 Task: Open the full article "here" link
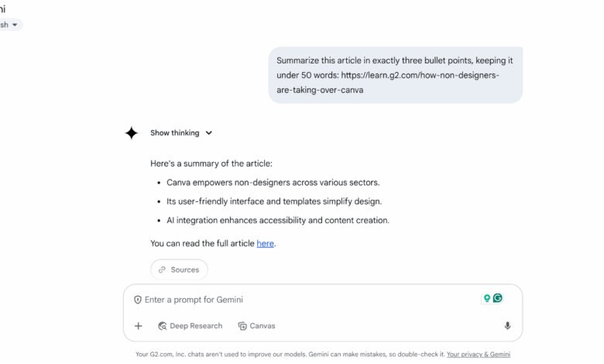[x=265, y=243]
